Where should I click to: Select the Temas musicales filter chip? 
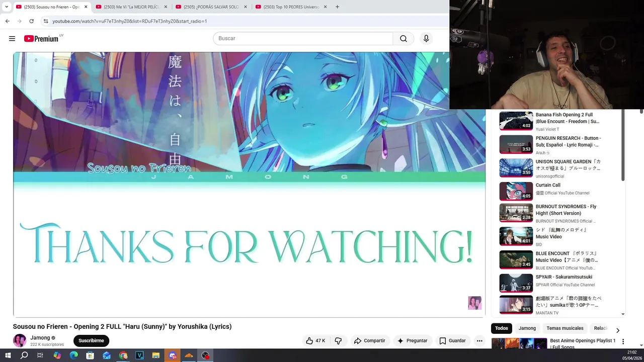click(565, 328)
